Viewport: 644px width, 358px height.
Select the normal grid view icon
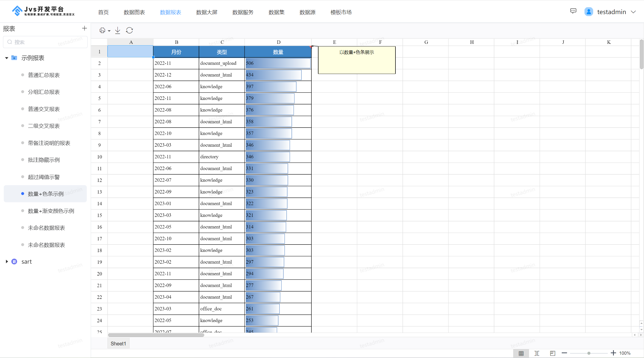521,353
